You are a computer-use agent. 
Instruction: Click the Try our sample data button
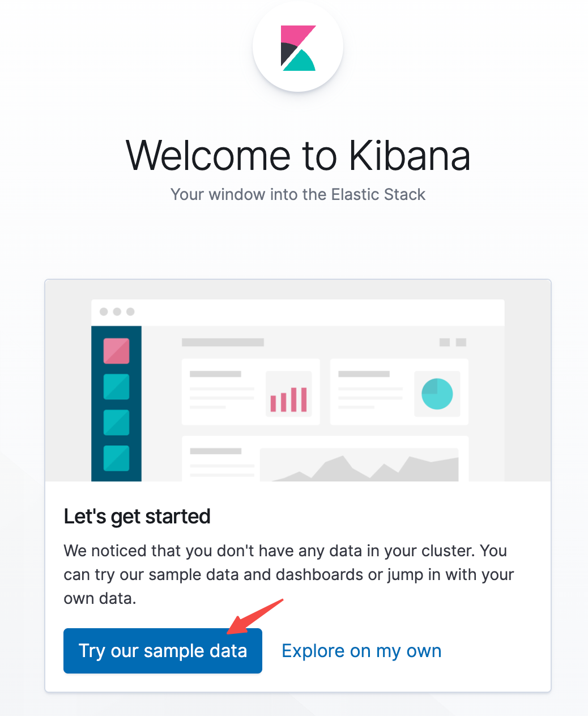pos(163,651)
